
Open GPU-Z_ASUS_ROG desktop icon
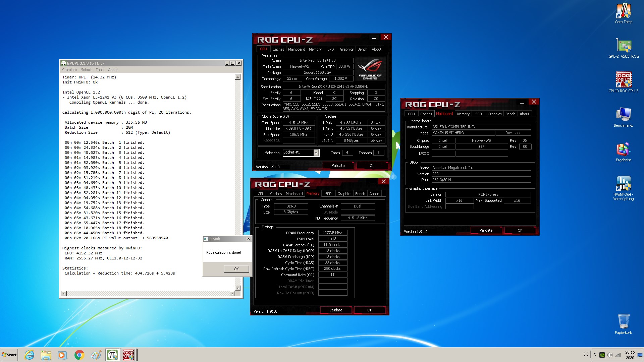(x=623, y=49)
